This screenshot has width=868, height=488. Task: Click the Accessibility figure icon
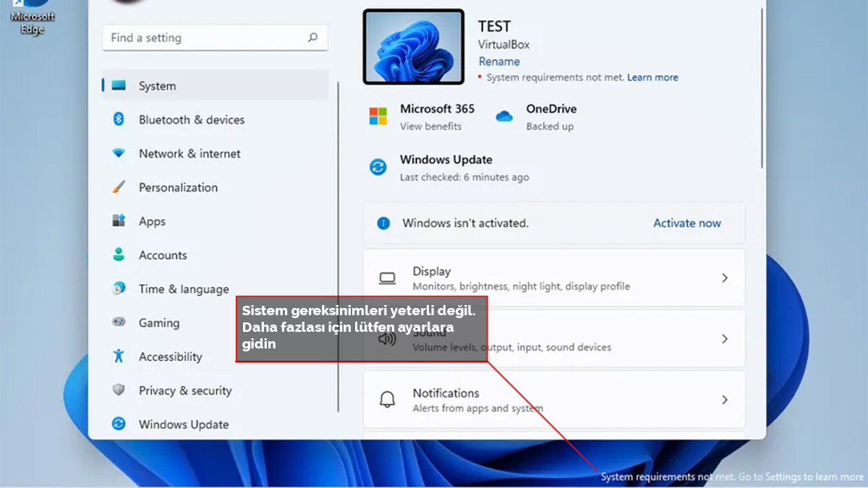point(119,356)
